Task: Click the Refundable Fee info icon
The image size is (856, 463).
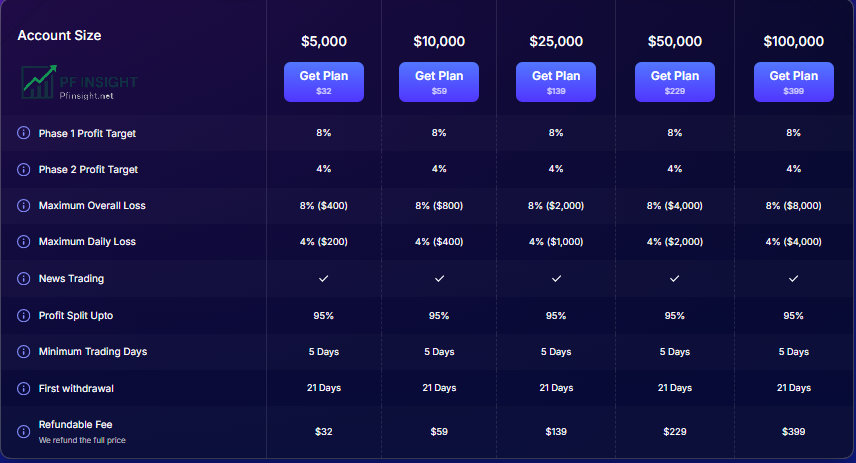Action: pos(23,431)
